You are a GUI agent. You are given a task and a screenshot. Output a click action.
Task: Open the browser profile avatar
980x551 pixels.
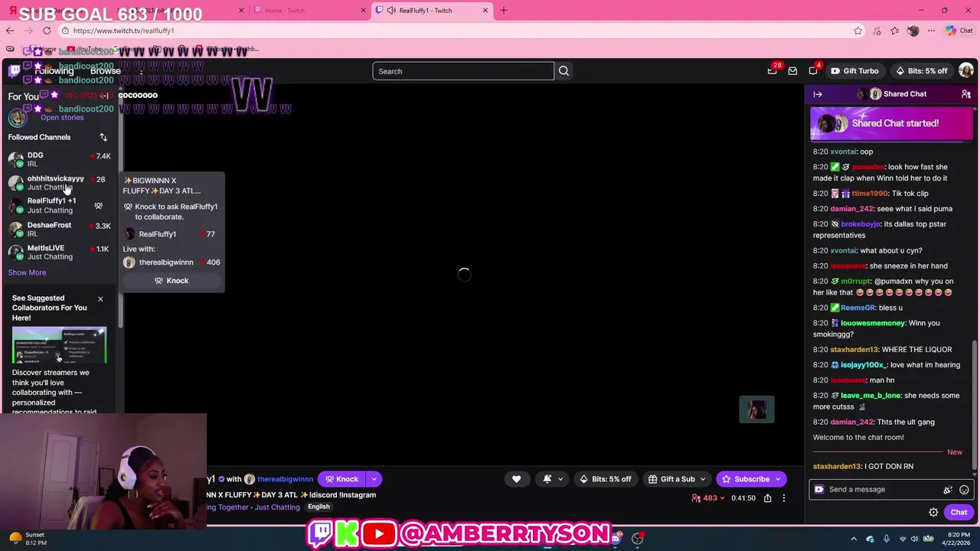pos(913,31)
